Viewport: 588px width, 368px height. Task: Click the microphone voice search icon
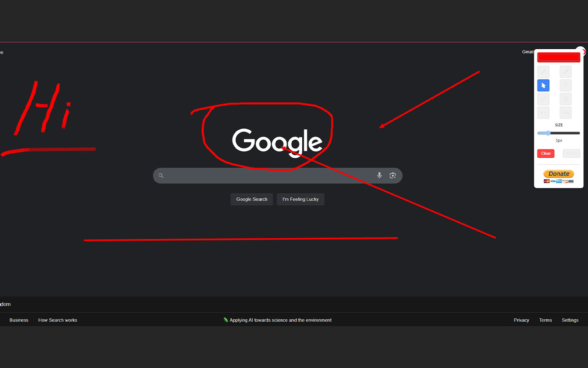379,175
